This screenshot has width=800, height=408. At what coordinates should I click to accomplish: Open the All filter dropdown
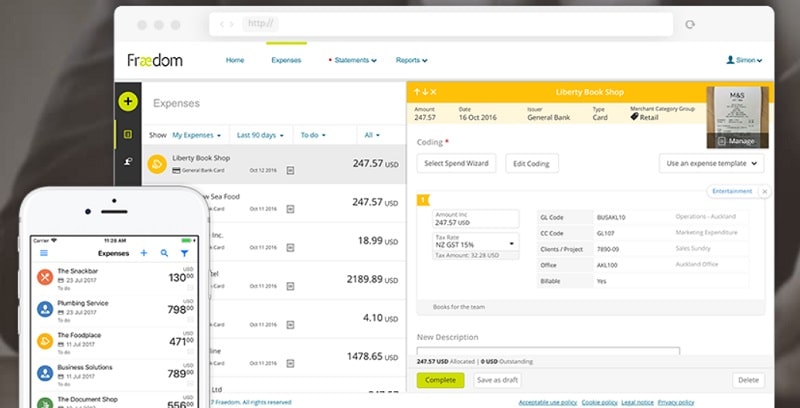(x=372, y=135)
